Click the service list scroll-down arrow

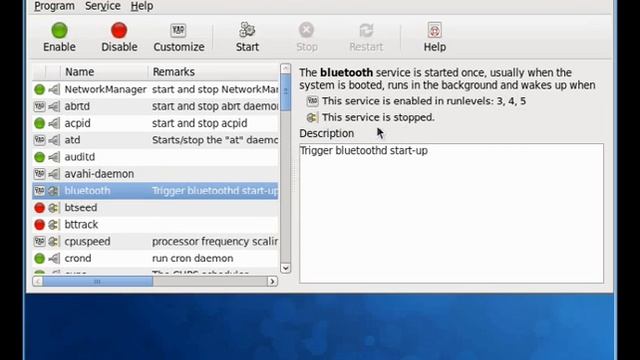point(286,268)
